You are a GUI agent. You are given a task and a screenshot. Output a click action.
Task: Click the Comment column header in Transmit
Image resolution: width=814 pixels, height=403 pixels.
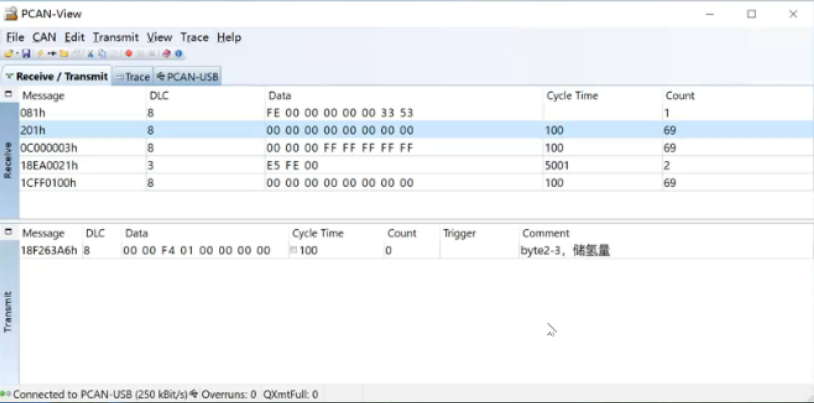click(666, 233)
